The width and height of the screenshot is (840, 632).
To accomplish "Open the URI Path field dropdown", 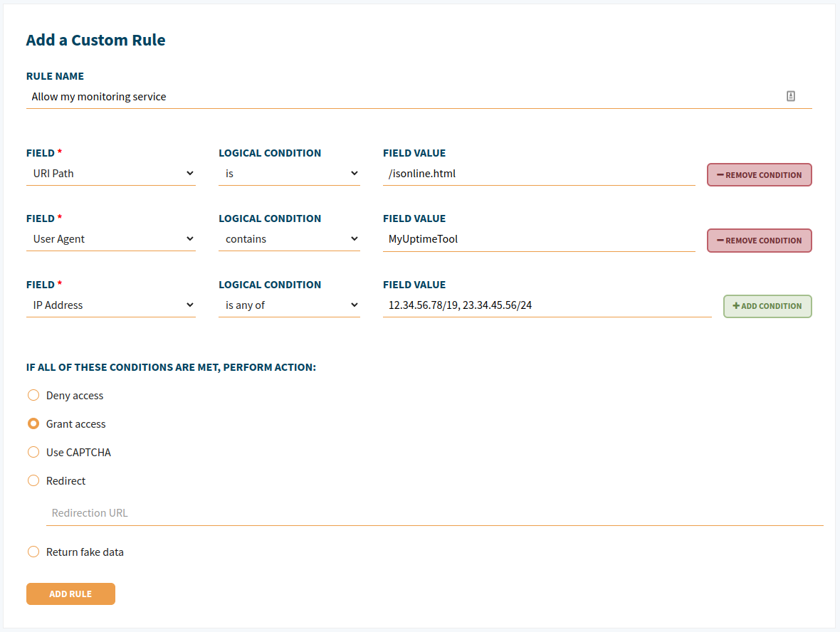I will point(111,174).
